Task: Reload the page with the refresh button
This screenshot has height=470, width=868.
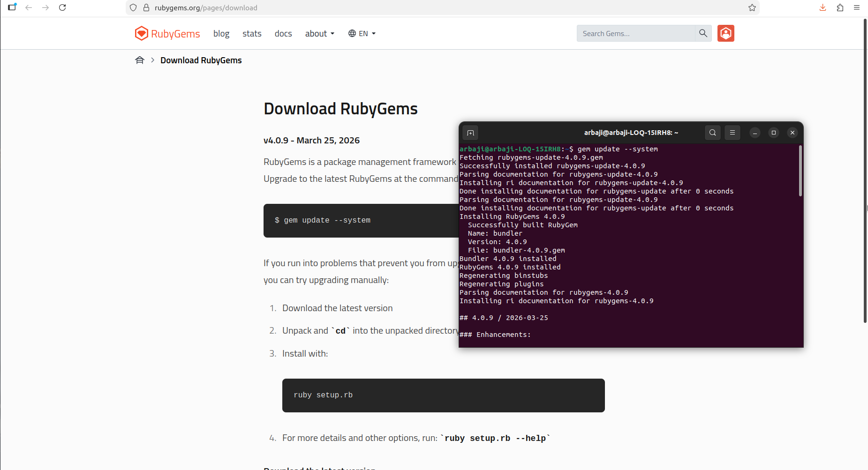Action: click(x=62, y=7)
